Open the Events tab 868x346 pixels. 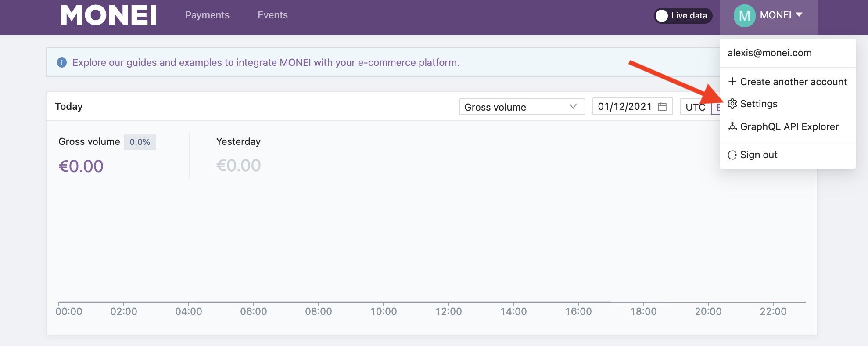273,15
